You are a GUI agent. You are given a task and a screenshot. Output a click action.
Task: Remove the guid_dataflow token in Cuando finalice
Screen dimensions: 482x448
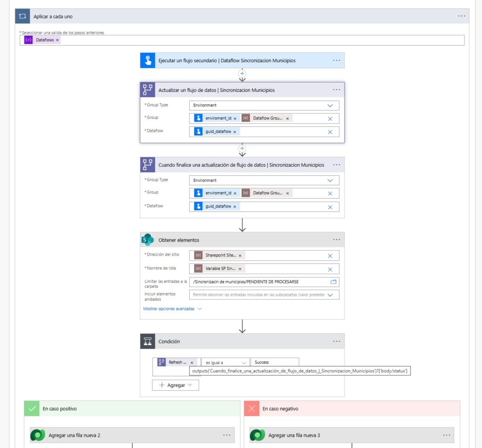pos(235,207)
